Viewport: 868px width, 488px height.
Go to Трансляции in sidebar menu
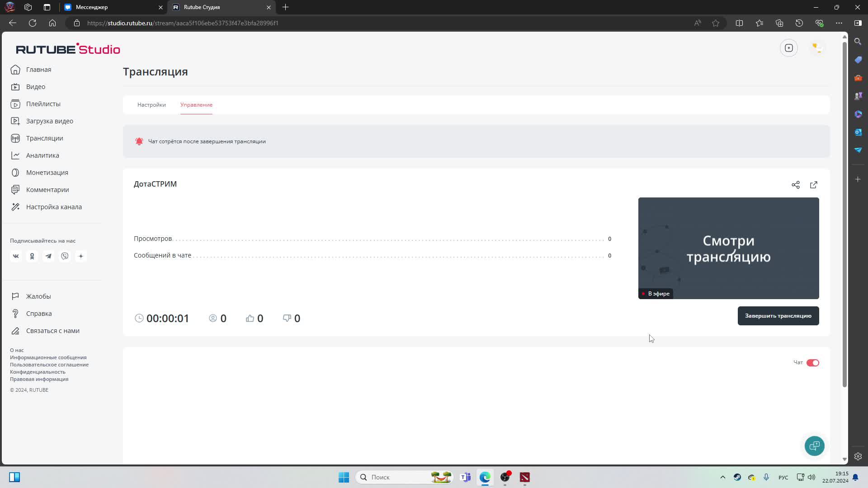[44, 138]
